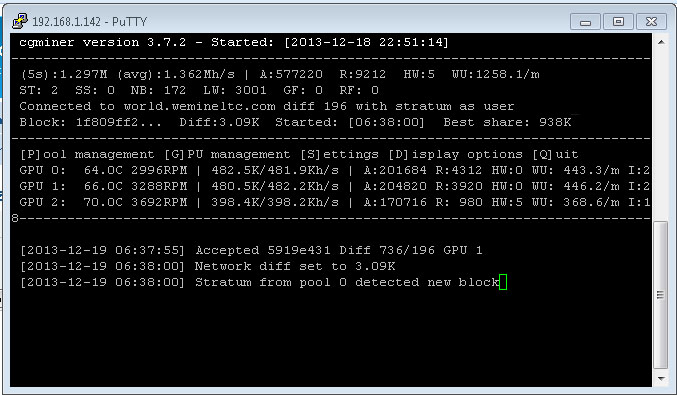Screen dimensions: 677x396
Task: Click the [P]ool management menu text
Action: [x=87, y=154]
